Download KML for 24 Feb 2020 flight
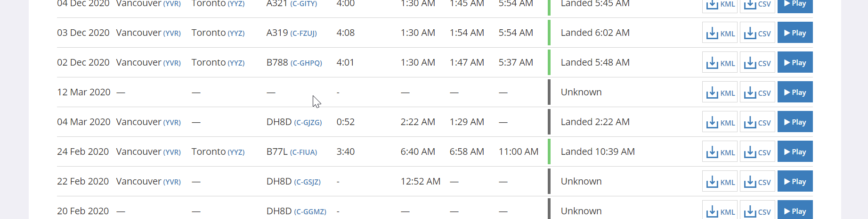The width and height of the screenshot is (868, 219). (x=720, y=152)
